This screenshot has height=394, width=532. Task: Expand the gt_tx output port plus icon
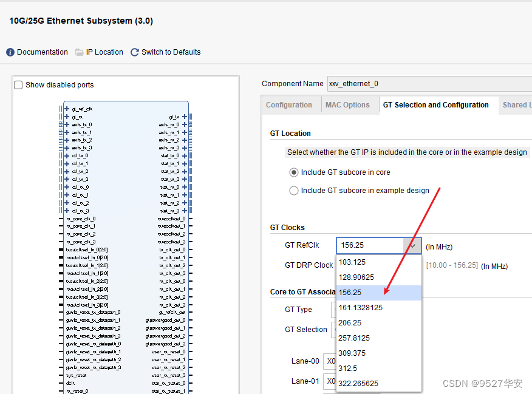pos(184,117)
